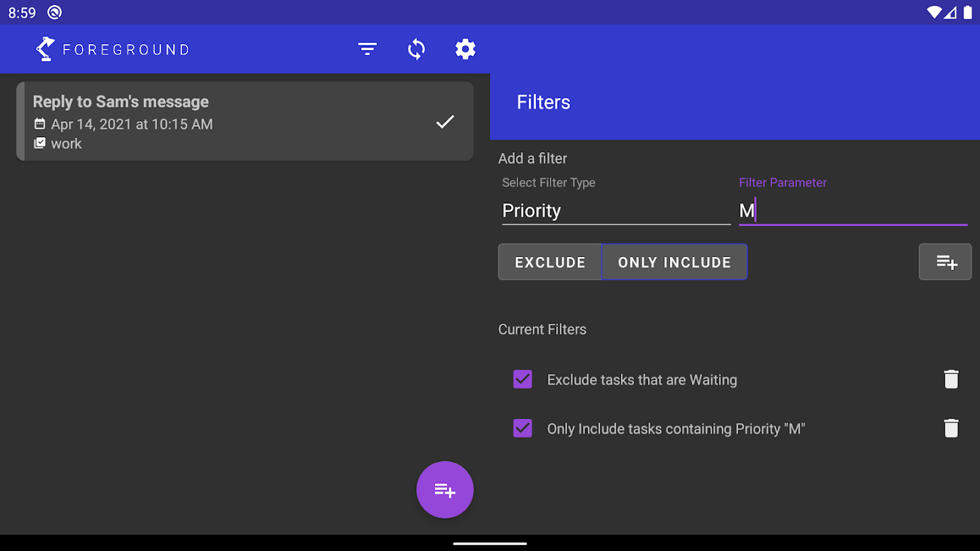Click the Foreground lamp logo
Screen dimensions: 980x551
click(x=45, y=49)
